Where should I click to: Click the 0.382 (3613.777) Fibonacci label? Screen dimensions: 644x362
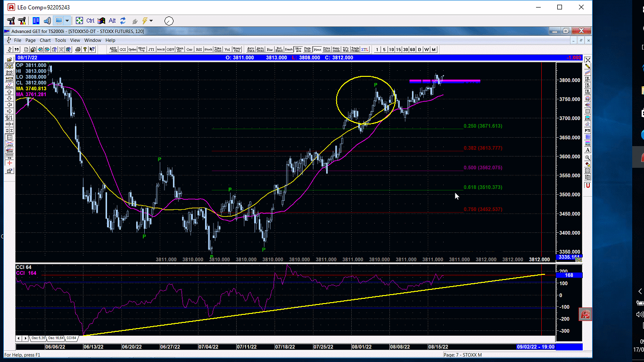(483, 148)
